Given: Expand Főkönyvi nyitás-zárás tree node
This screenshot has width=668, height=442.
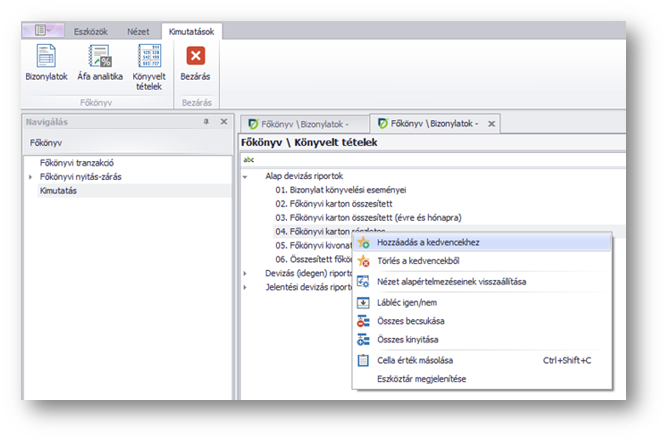Looking at the screenshot, I should click(x=30, y=176).
